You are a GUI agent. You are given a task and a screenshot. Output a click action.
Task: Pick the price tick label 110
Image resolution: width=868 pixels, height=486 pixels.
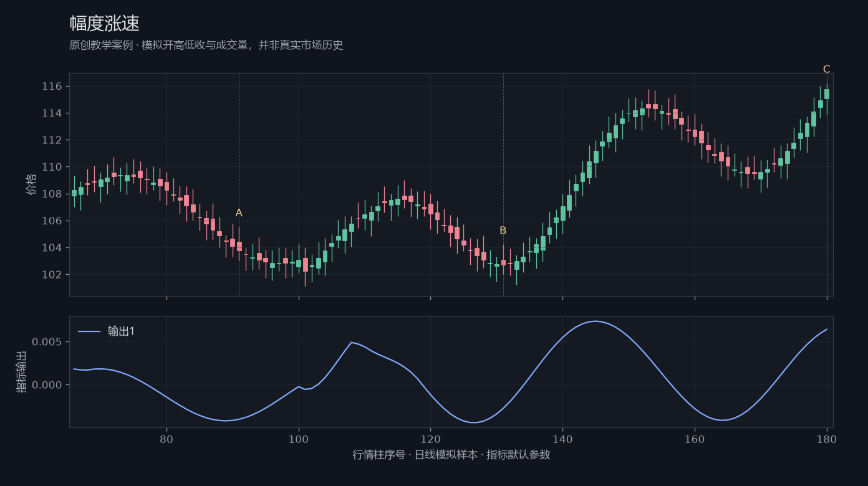click(52, 167)
